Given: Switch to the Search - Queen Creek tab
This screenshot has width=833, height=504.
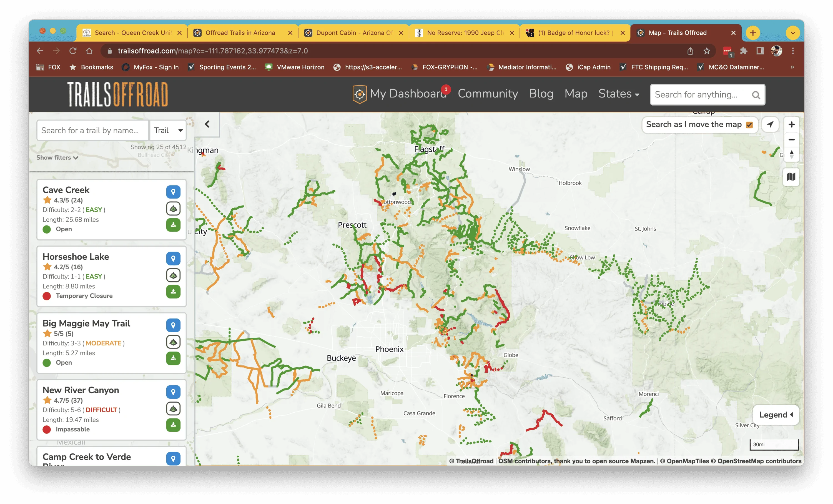Looking at the screenshot, I should [x=132, y=33].
